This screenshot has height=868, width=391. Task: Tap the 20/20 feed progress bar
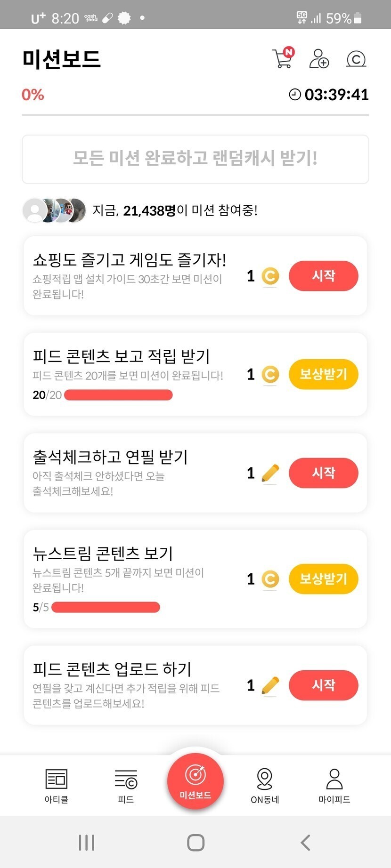pos(118,395)
